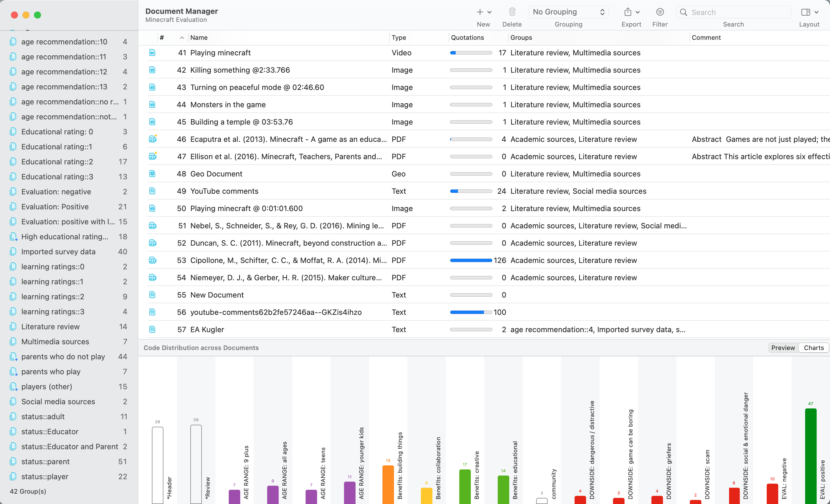Viewport: 830px width, 504px height.
Task: Click the Filter icon in toolbar
Action: tap(660, 12)
